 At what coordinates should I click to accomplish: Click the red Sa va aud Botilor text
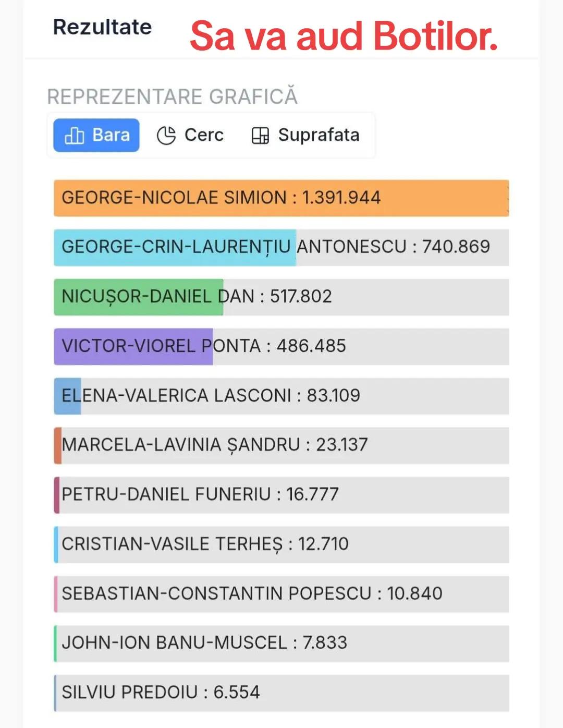[344, 37]
